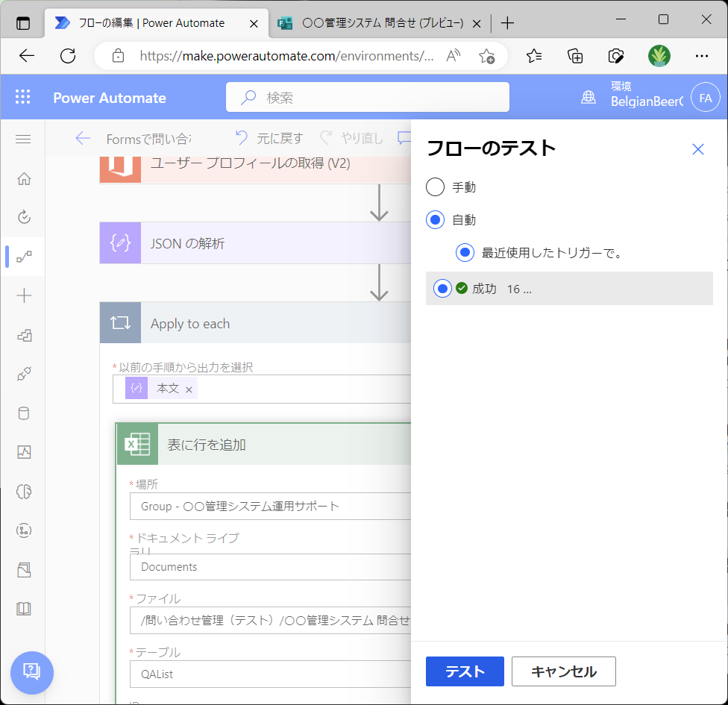
Task: Click the Power Automate title text
Action: [110, 98]
